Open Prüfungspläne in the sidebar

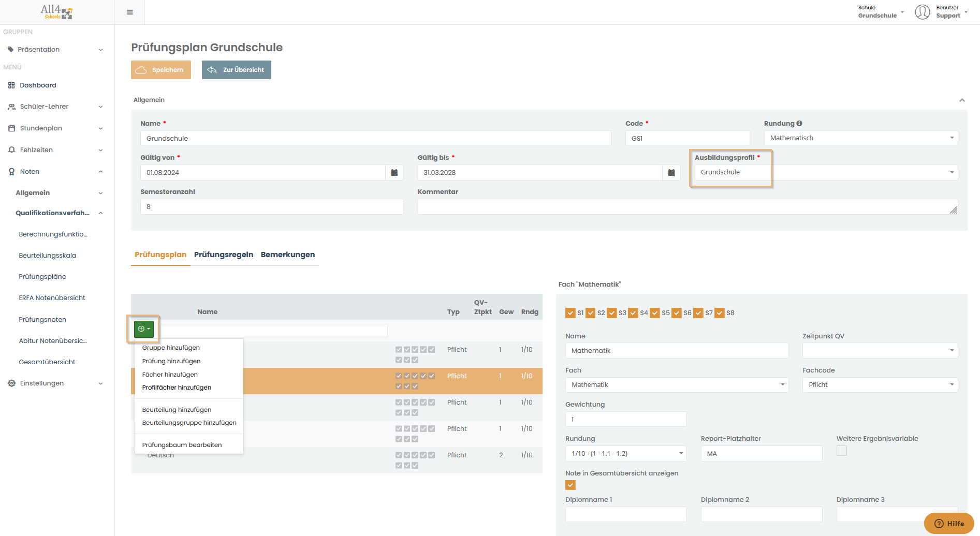pyautogui.click(x=42, y=277)
